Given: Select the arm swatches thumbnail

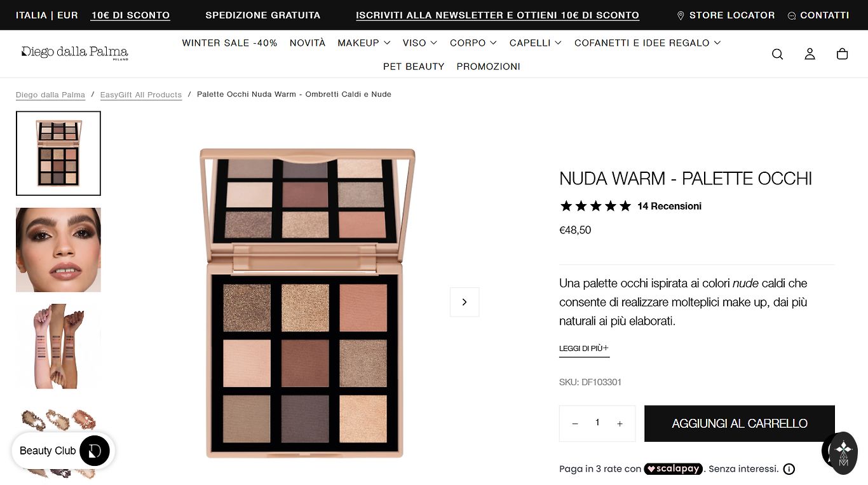Looking at the screenshot, I should pos(58,346).
